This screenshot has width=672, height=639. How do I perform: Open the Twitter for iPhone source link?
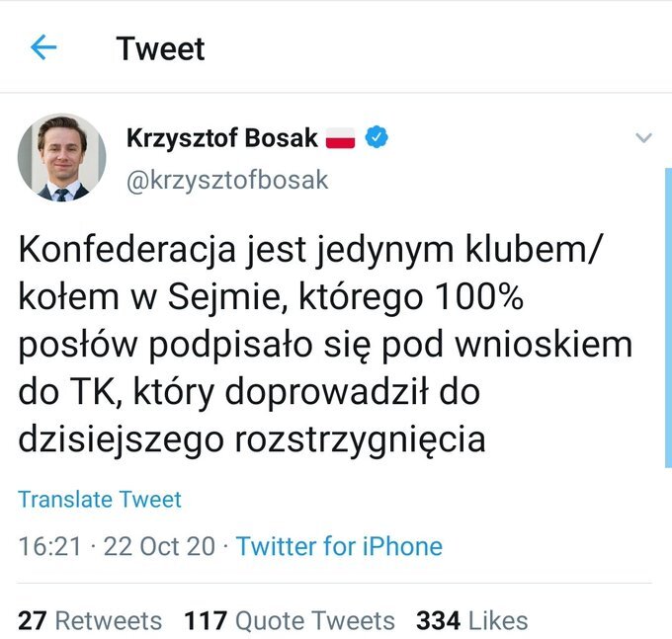point(339,545)
